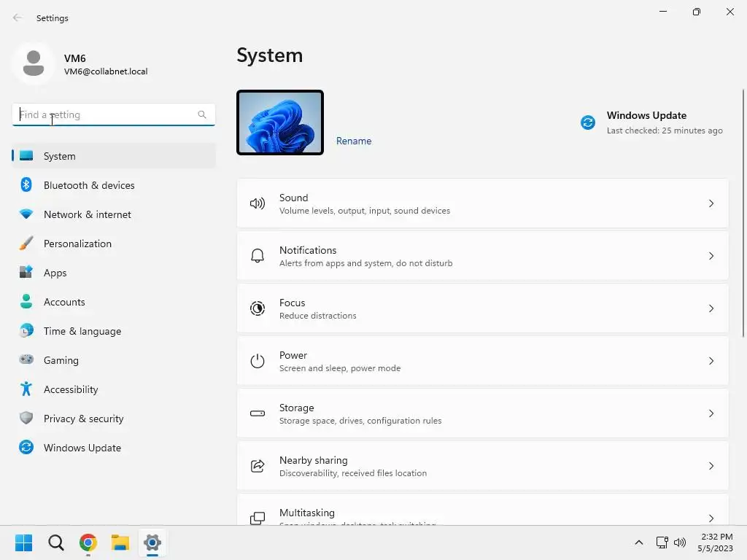Open Gaming settings
747x560 pixels.
(x=114, y=360)
